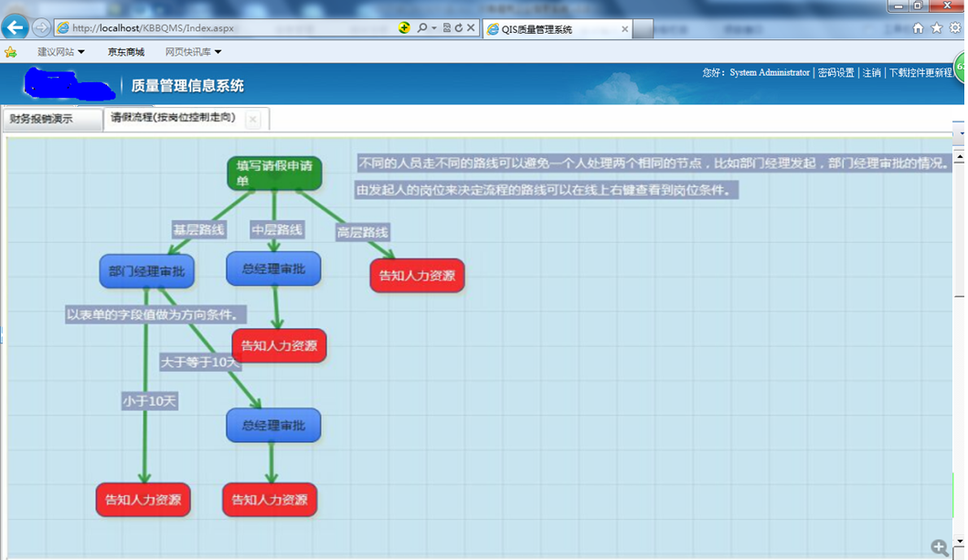The image size is (968, 560).
Task: Open the 京东商城 favorites link
Action: coord(126,52)
